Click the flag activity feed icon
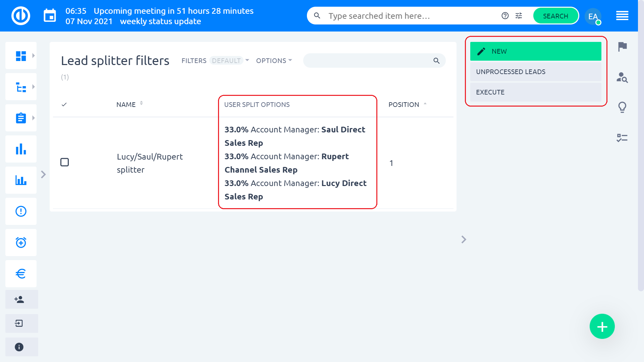This screenshot has width=644, height=362. pyautogui.click(x=622, y=47)
